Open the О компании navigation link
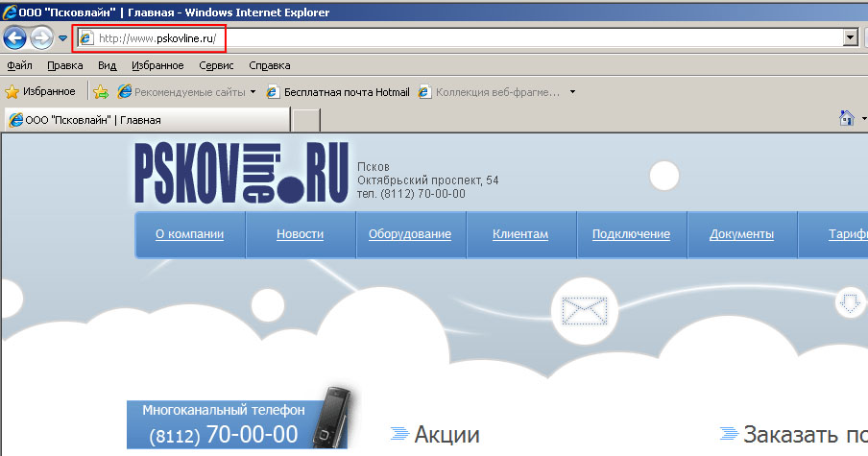 [x=190, y=234]
